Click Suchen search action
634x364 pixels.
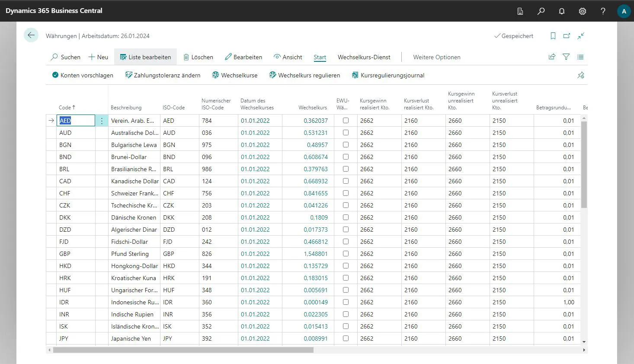tap(66, 57)
